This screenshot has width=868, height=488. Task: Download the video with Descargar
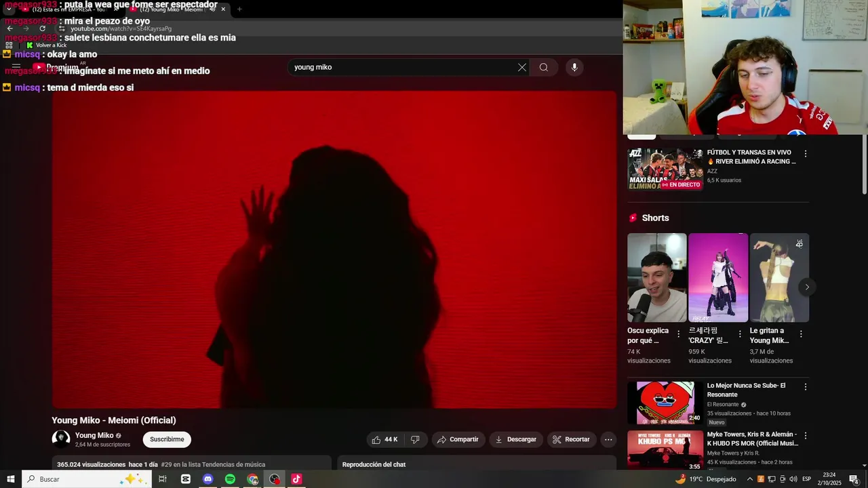coord(516,439)
